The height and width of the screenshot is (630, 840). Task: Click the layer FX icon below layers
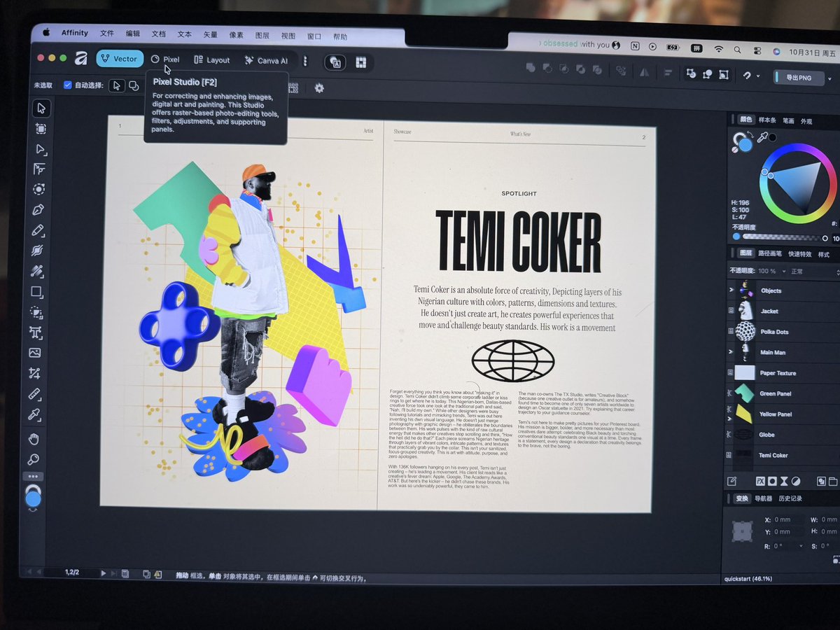(760, 481)
